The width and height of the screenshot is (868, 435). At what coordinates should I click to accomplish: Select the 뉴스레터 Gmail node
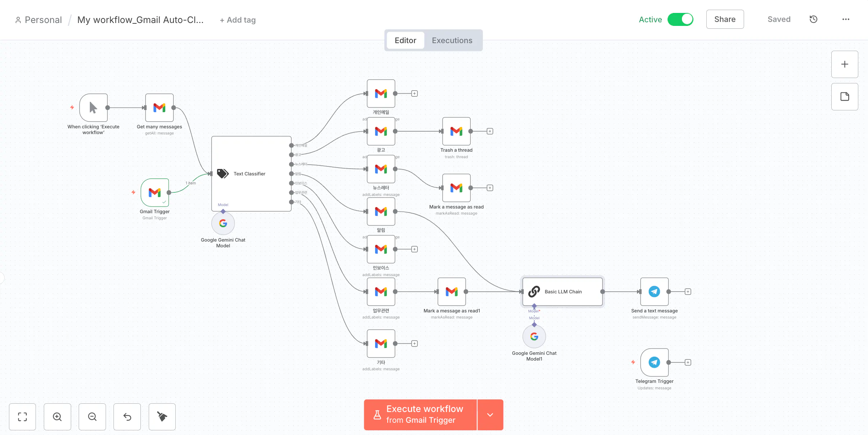click(x=381, y=169)
